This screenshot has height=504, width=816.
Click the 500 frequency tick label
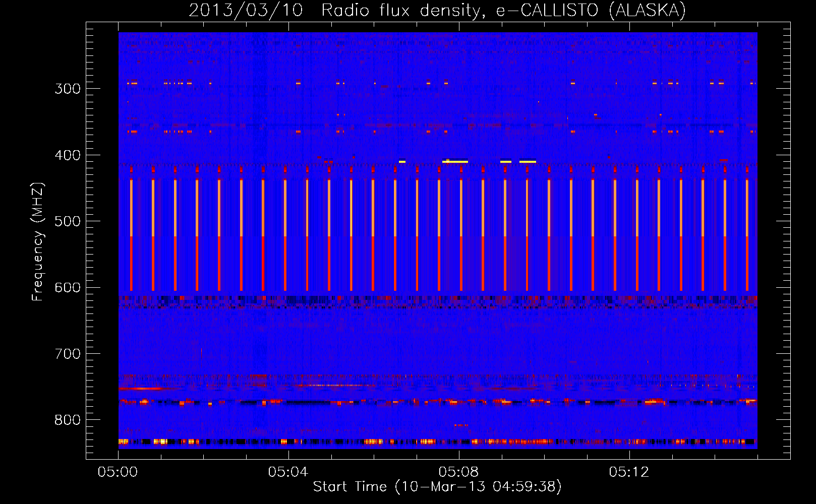(68, 221)
